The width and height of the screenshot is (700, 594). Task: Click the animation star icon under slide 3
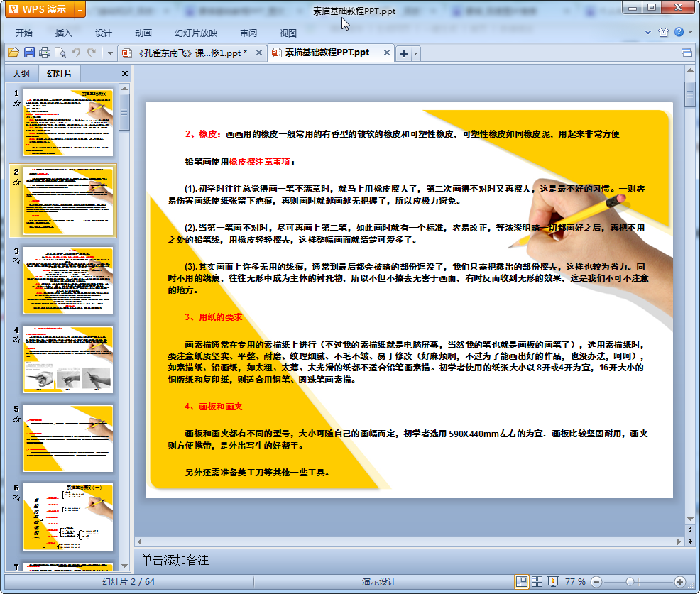(x=16, y=261)
